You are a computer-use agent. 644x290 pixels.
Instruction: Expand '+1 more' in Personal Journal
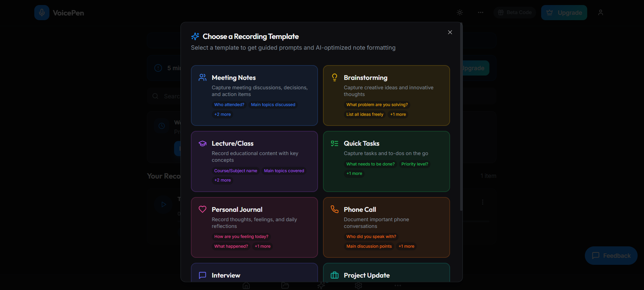(263, 246)
